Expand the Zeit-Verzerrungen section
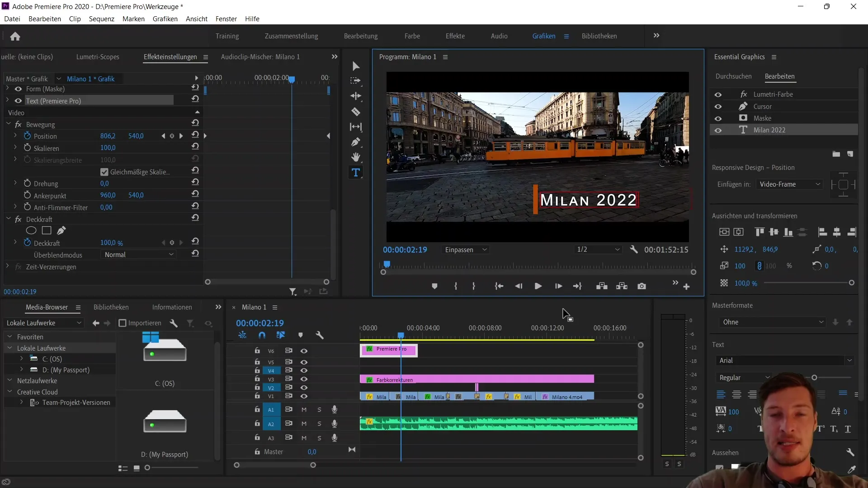Image resolution: width=868 pixels, height=488 pixels. coord(7,266)
